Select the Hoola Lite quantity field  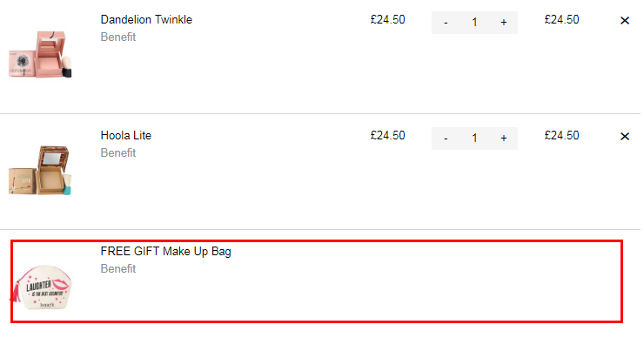point(474,139)
